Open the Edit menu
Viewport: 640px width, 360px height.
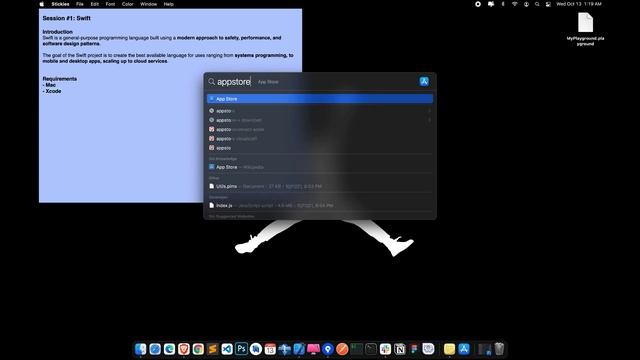pos(95,4)
